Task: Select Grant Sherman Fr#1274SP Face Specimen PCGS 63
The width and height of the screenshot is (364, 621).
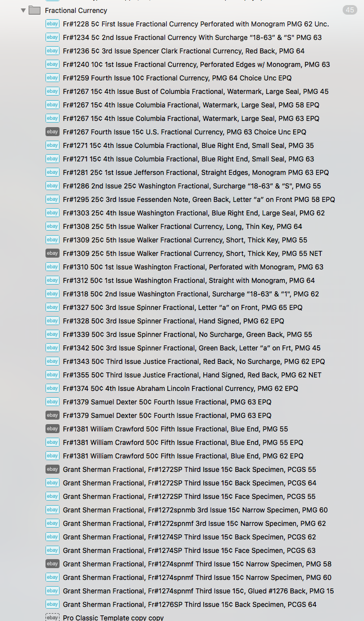Action: pyautogui.click(x=189, y=550)
